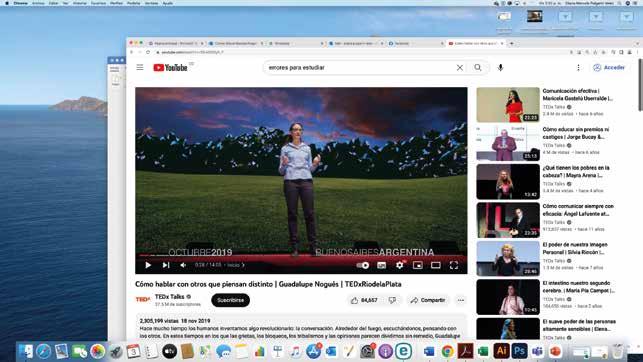Open Finder from the Dock
The height and width of the screenshot is (362, 643).
(25, 351)
